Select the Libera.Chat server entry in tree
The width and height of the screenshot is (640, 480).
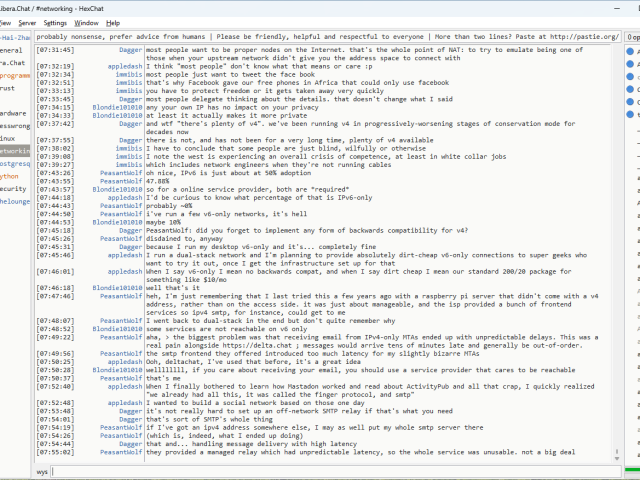(x=13, y=63)
